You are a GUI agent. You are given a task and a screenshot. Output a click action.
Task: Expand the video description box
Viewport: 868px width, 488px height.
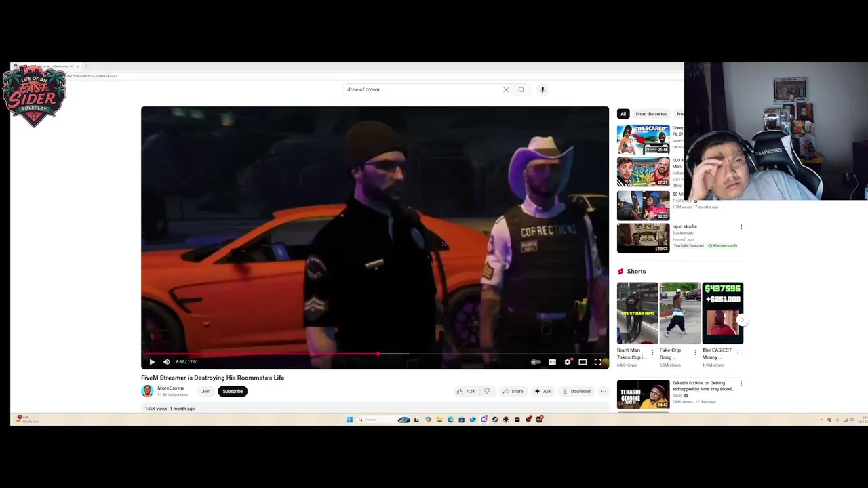[x=375, y=409]
